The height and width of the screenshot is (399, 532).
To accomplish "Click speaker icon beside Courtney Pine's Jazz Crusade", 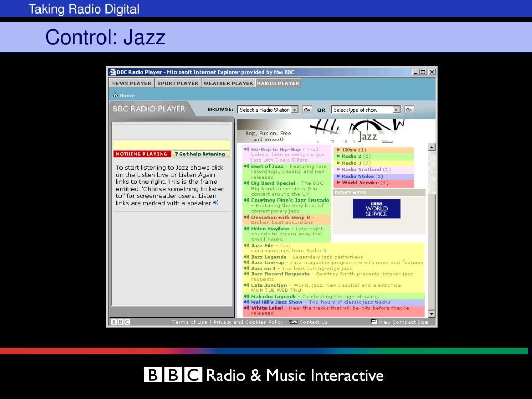I will pyautogui.click(x=246, y=200).
